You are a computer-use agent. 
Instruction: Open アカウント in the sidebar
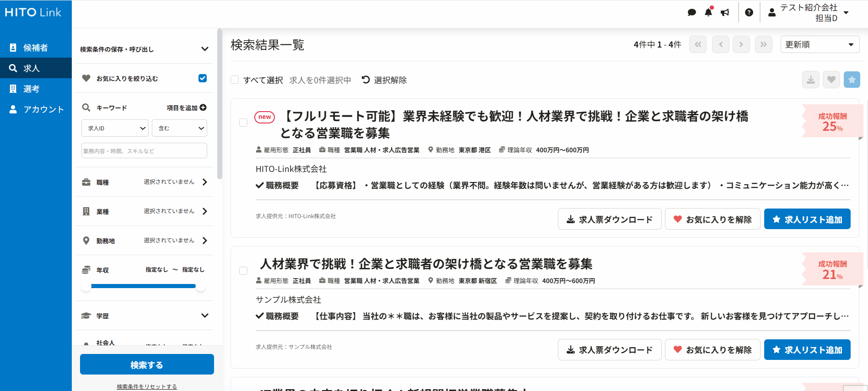coord(36,109)
